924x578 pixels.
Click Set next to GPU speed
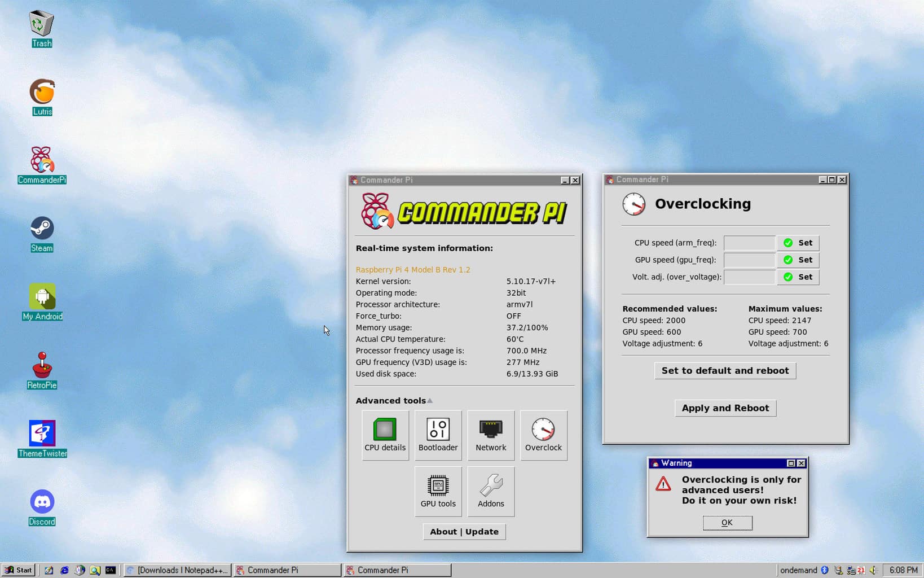[798, 260]
